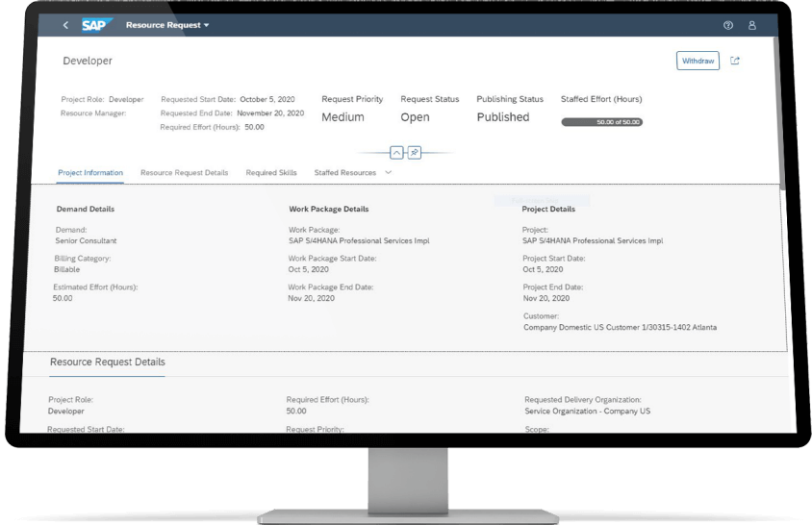Click the share icon next to Withdraw
Screen dimensions: 812x525
[x=736, y=61]
